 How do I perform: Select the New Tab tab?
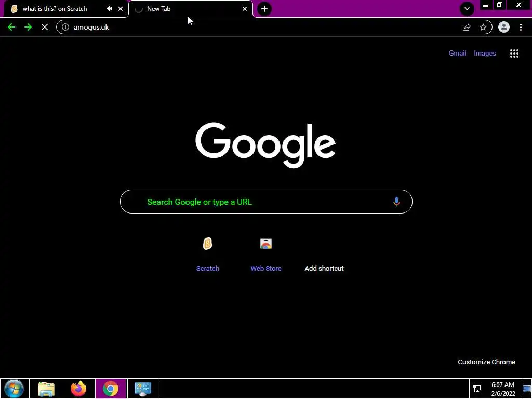[x=190, y=9]
